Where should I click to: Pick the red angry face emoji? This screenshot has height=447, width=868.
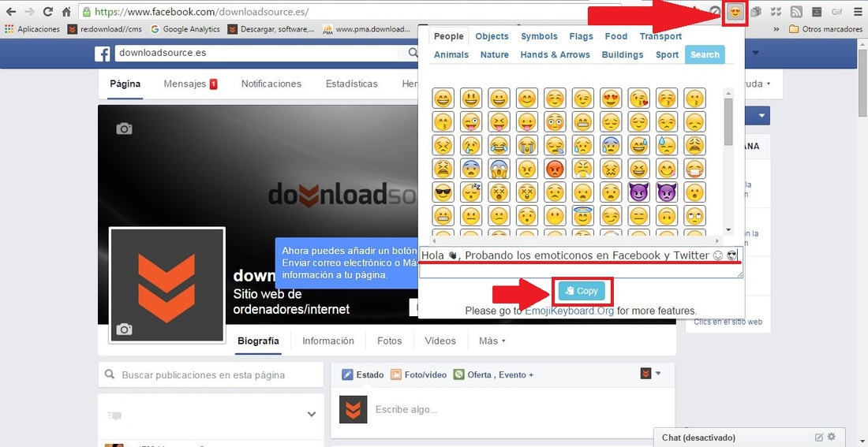(x=555, y=169)
